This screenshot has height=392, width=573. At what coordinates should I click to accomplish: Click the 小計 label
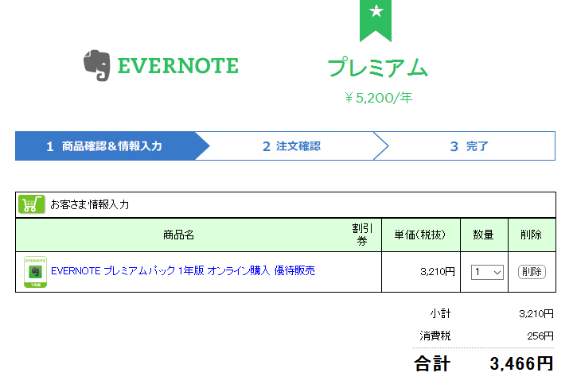(440, 313)
